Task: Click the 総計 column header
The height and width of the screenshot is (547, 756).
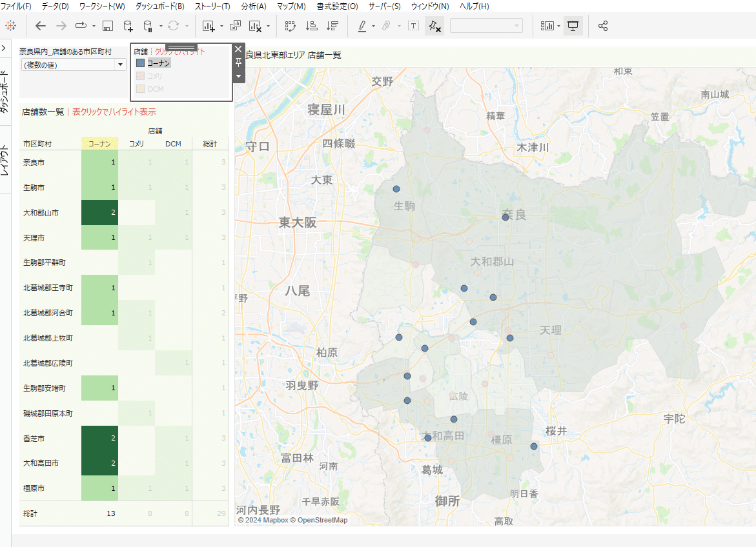Action: [210, 144]
